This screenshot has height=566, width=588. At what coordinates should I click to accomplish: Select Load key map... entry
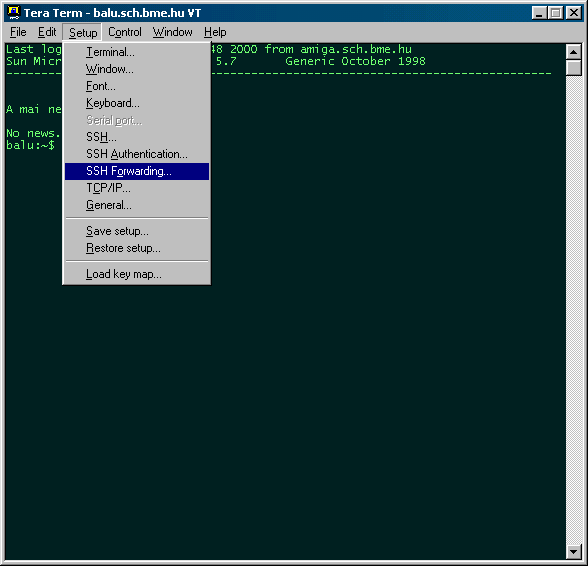coord(137,274)
